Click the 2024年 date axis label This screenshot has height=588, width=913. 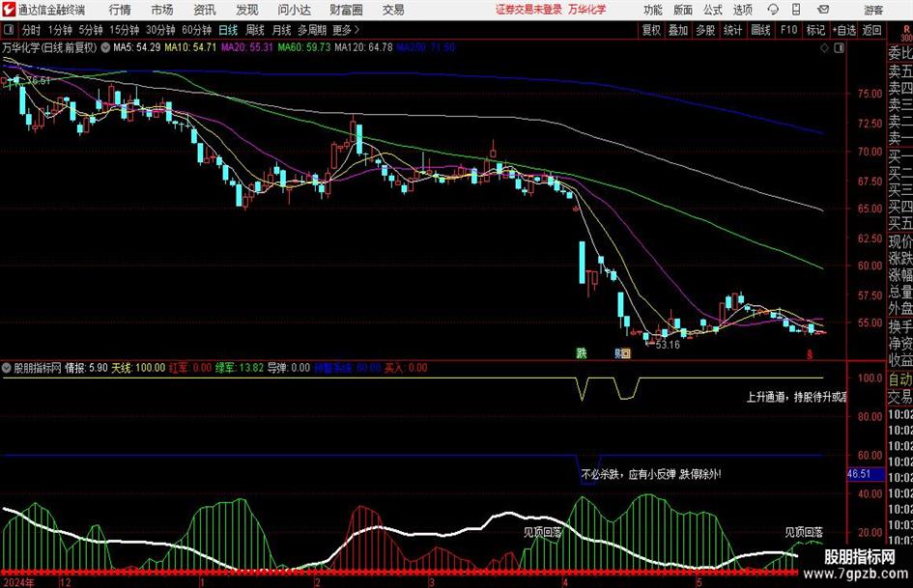pyautogui.click(x=18, y=582)
